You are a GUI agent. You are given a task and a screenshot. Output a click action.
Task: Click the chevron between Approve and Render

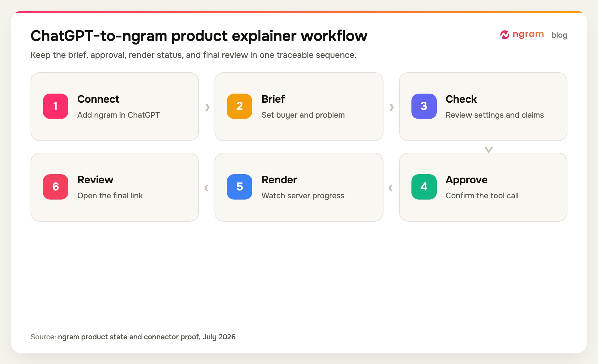[391, 188]
